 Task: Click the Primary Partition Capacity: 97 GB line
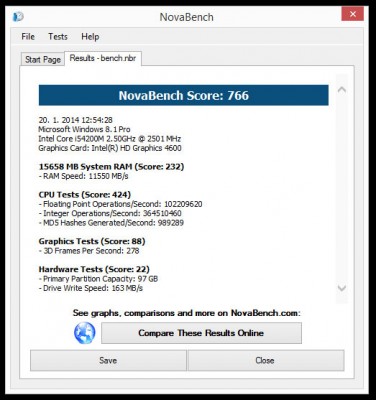coord(98,278)
